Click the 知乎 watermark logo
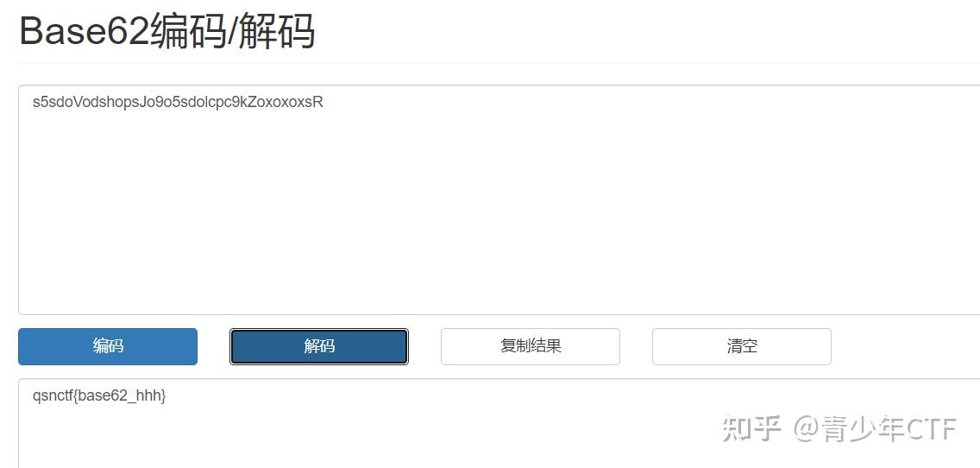The height and width of the screenshot is (468, 980). click(752, 428)
